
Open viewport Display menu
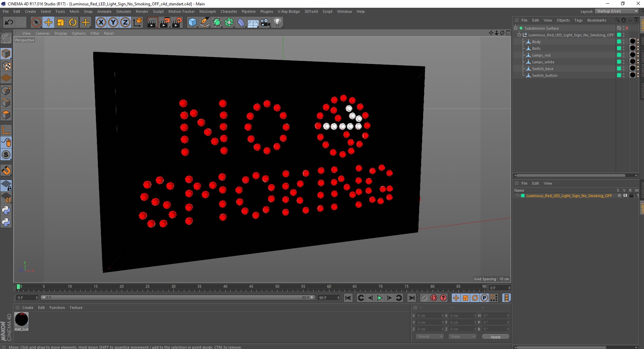(x=61, y=33)
